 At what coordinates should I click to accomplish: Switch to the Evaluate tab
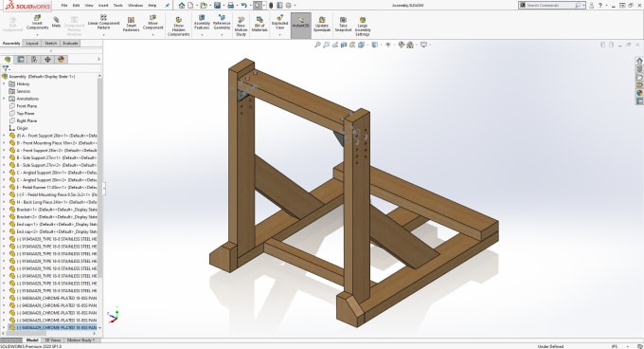click(70, 44)
